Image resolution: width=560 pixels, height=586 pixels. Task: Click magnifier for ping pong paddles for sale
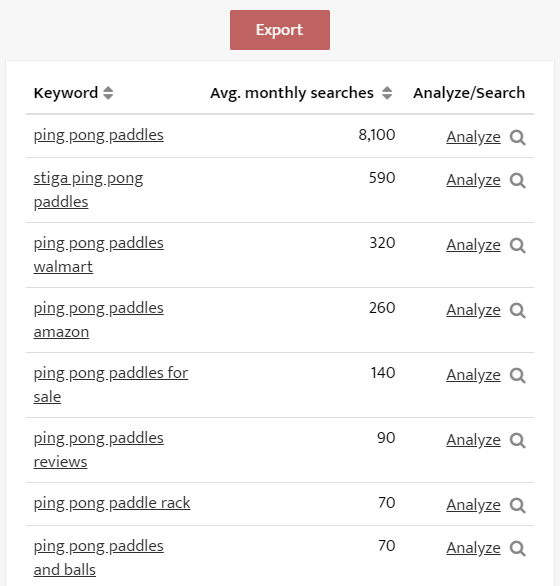(518, 375)
